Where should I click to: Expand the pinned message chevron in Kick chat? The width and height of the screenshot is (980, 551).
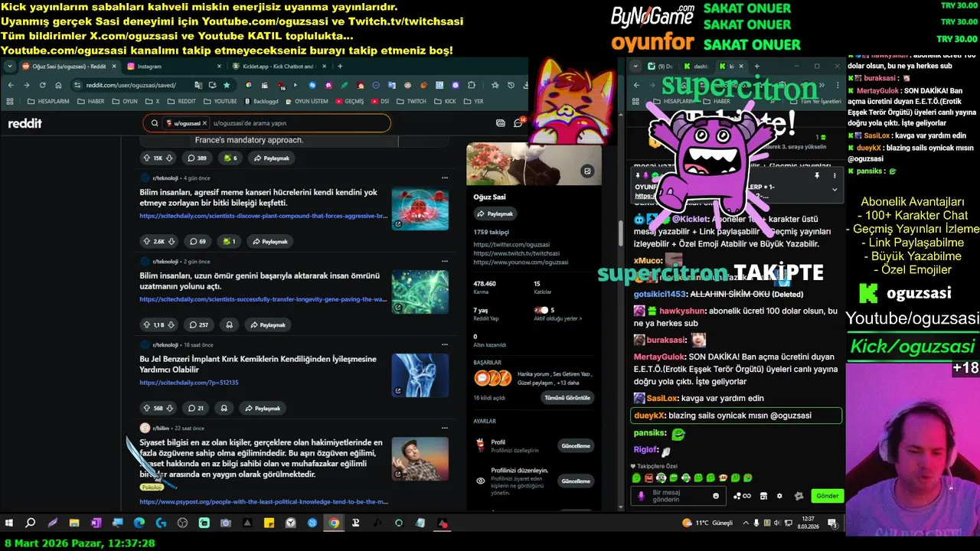click(x=835, y=189)
